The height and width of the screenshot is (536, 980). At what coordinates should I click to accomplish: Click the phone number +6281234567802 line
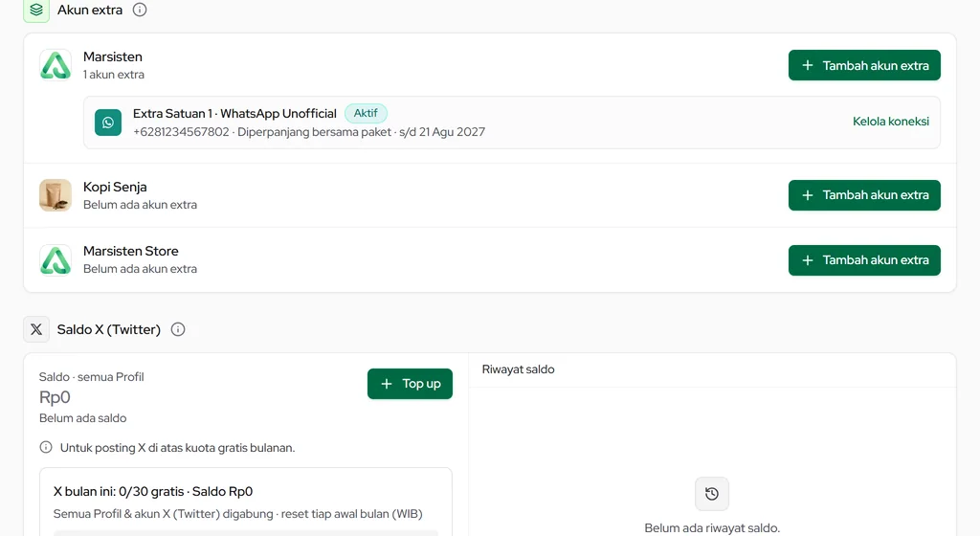click(x=309, y=132)
